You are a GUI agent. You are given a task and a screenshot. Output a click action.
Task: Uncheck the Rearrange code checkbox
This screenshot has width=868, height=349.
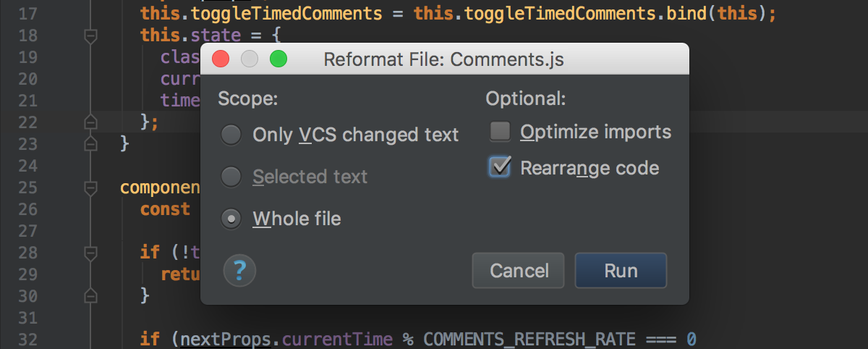pyautogui.click(x=501, y=167)
